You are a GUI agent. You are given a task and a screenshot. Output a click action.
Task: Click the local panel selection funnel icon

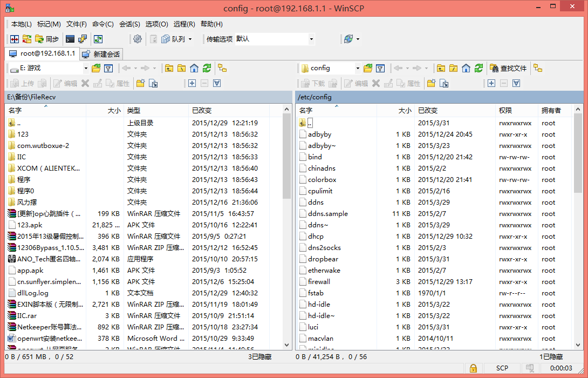coord(217,83)
